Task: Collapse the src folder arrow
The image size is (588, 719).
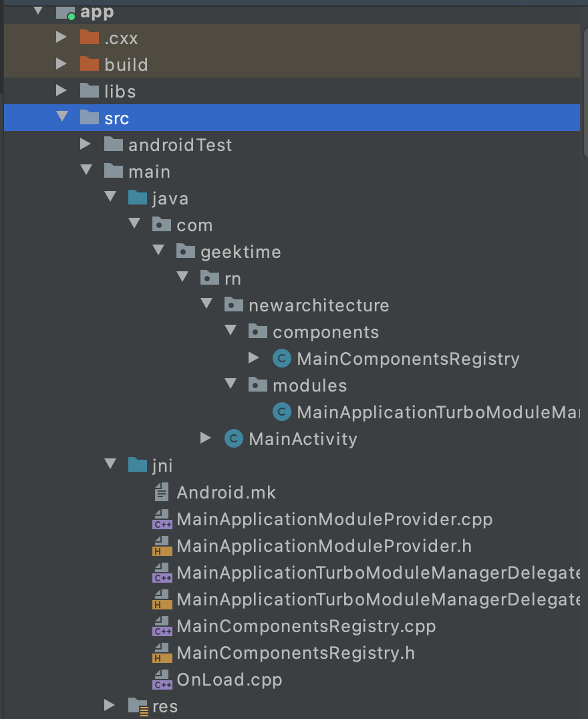Action: 62,118
